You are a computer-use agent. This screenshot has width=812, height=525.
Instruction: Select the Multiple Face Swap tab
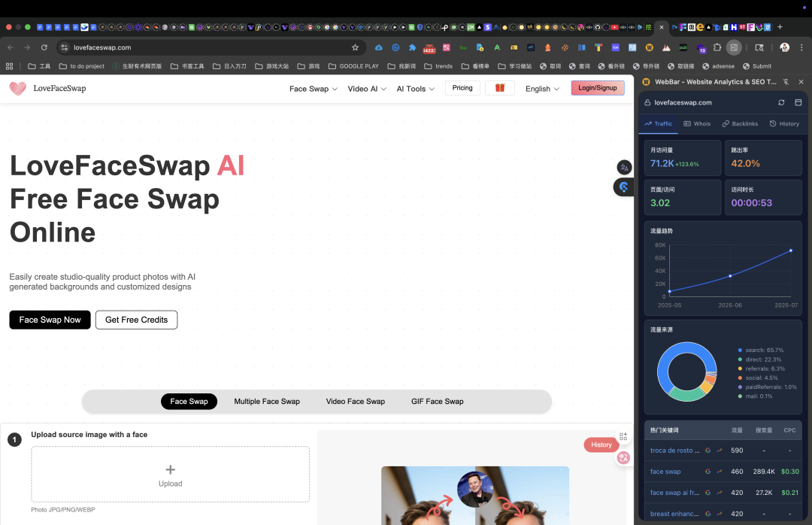point(267,401)
